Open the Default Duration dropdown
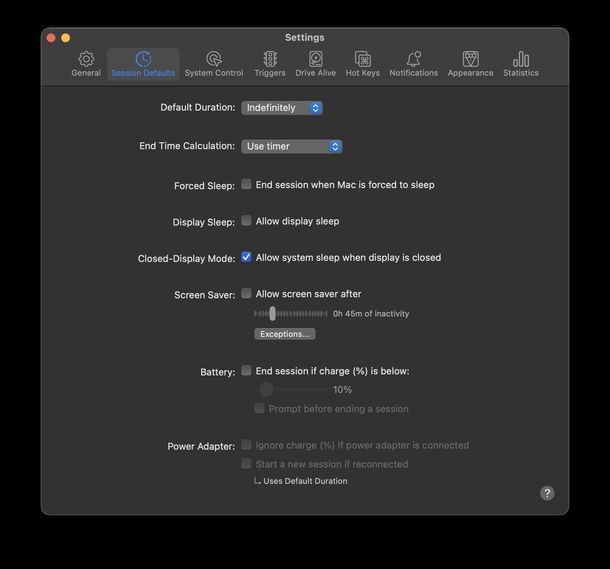This screenshot has height=569, width=610. (x=282, y=108)
